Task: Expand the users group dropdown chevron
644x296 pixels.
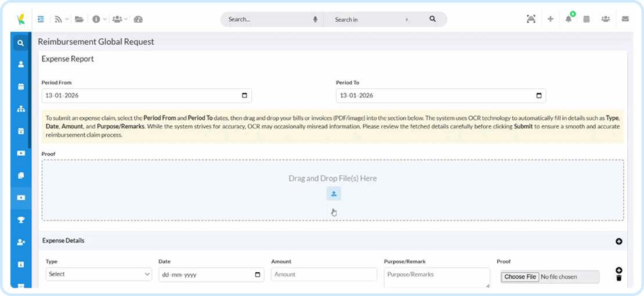Action: (x=126, y=19)
